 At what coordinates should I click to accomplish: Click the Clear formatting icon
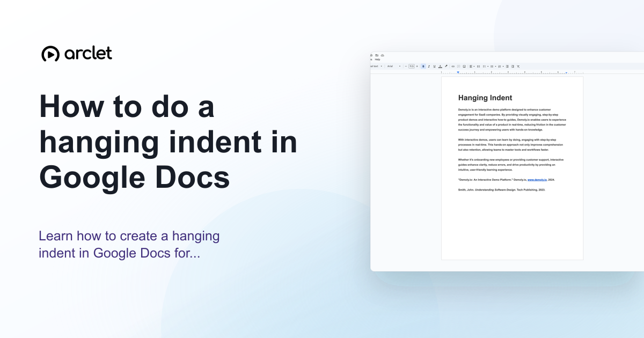point(518,66)
